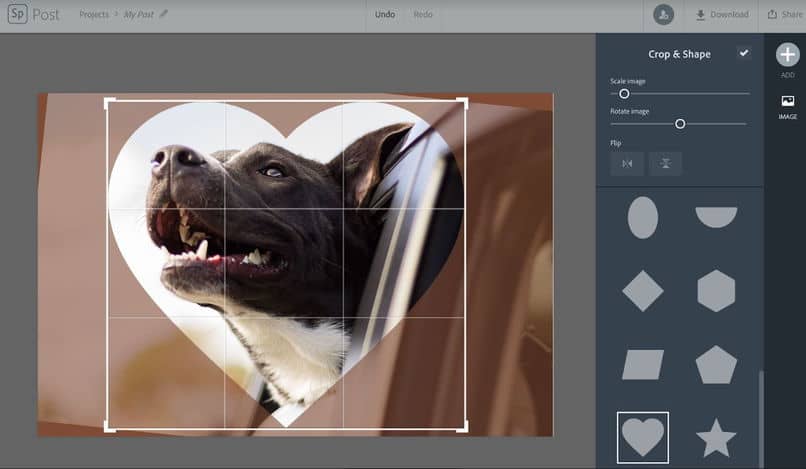Image resolution: width=806 pixels, height=469 pixels.
Task: Click Redo in the top bar
Action: [x=423, y=14]
